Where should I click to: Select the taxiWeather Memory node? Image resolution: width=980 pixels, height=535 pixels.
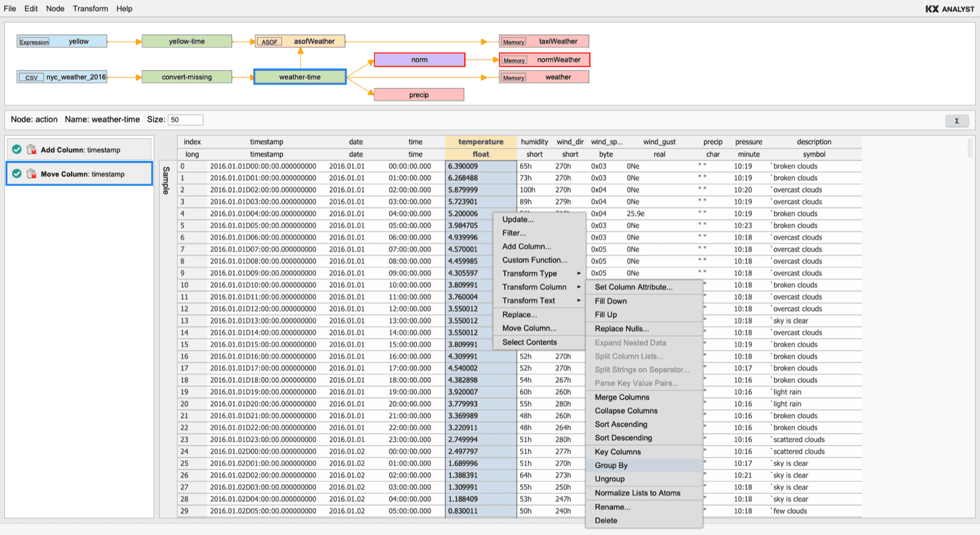[x=544, y=42]
